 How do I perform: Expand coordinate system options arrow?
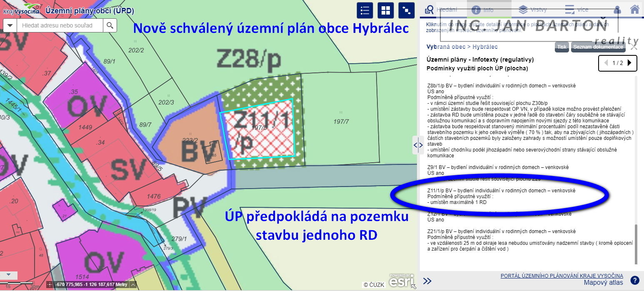[x=133, y=285]
